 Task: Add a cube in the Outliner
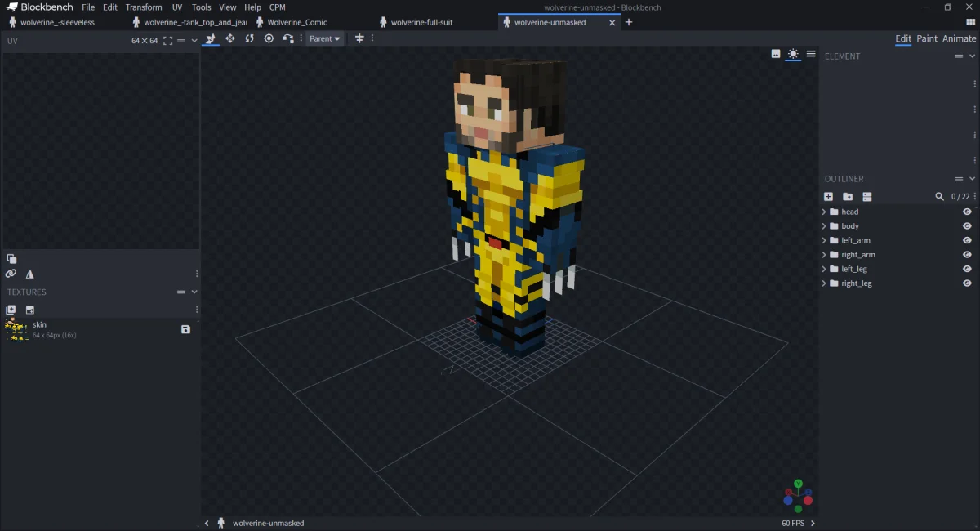pyautogui.click(x=828, y=197)
